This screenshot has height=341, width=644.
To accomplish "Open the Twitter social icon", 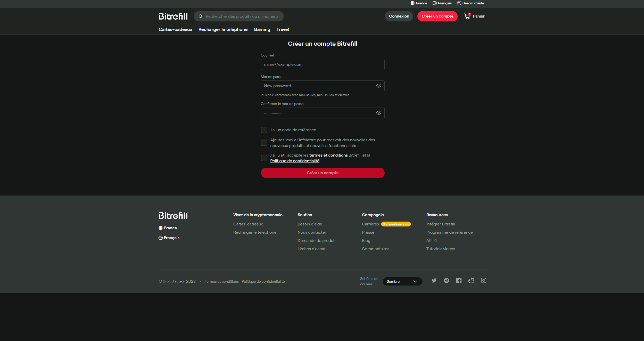I will click(434, 280).
